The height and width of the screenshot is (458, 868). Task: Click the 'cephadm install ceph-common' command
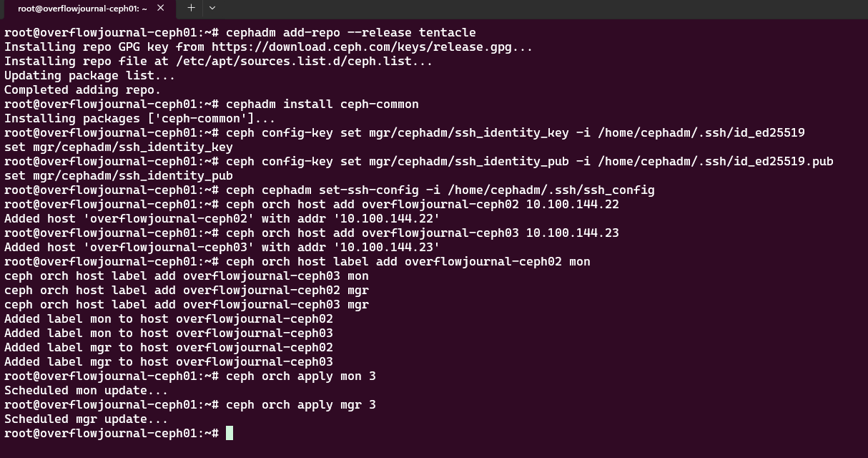pyautogui.click(x=322, y=104)
